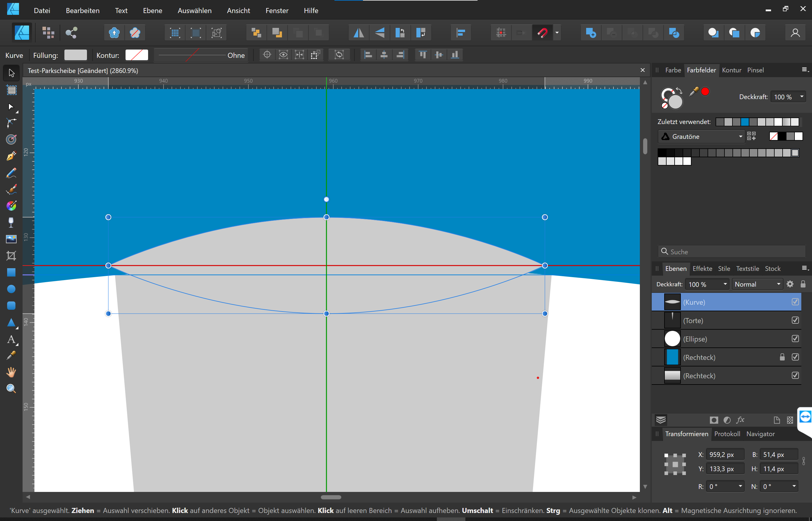Hide the Ellipse layer via checkbox

pyautogui.click(x=795, y=339)
